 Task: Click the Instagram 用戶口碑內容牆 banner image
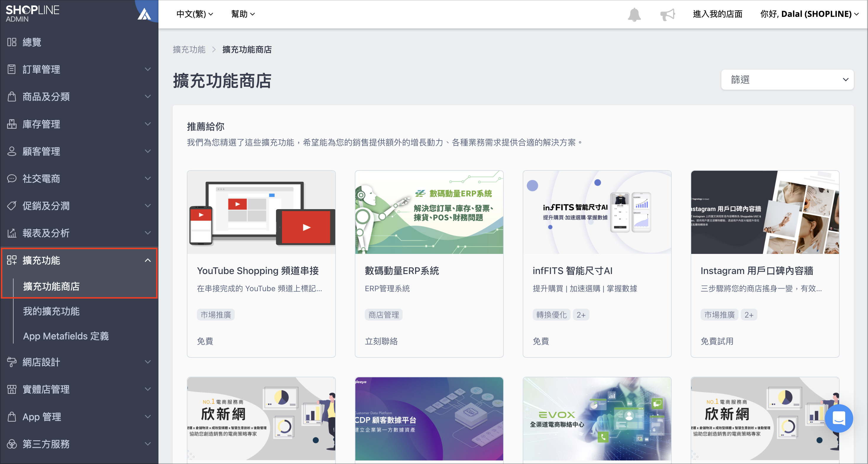click(765, 212)
